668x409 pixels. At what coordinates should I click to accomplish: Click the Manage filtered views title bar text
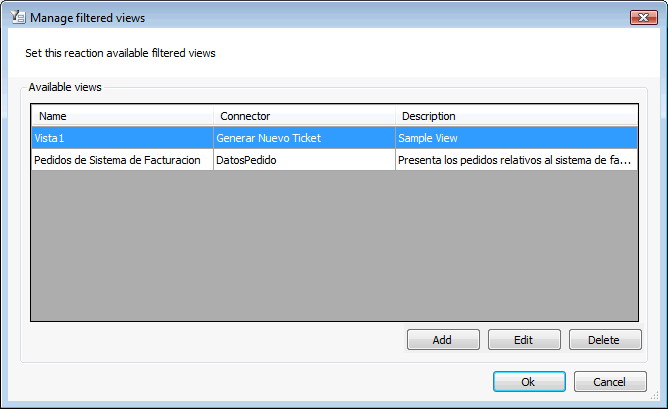tap(87, 18)
